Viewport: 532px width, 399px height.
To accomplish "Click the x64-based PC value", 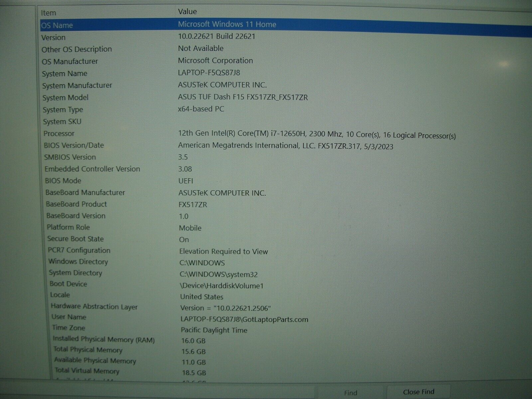I will (x=201, y=109).
